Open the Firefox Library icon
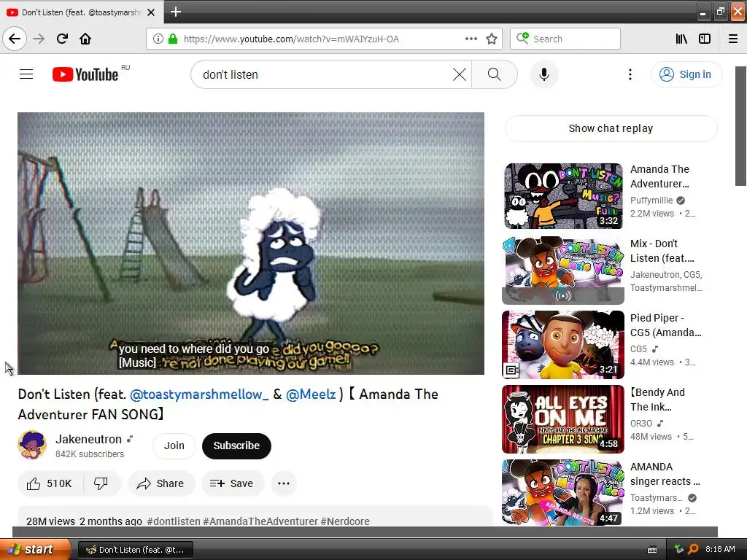Screen dimensions: 747x560 pos(681,39)
